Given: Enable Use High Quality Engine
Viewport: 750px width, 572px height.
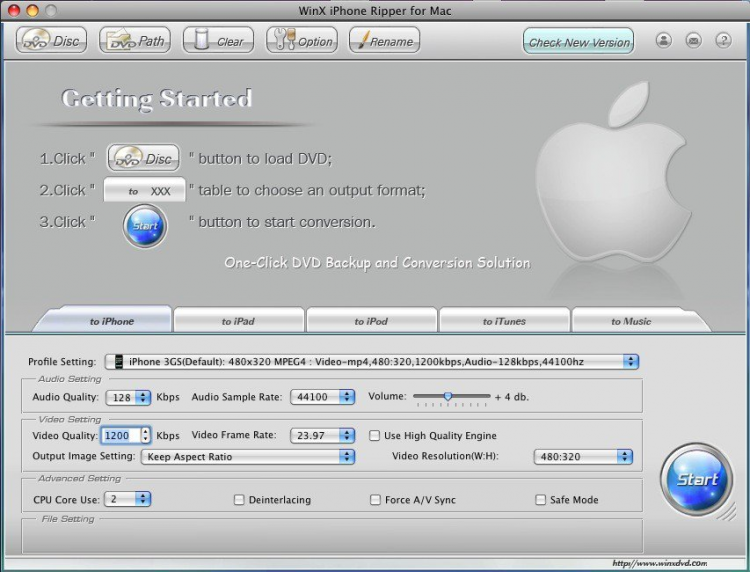Looking at the screenshot, I should point(375,435).
